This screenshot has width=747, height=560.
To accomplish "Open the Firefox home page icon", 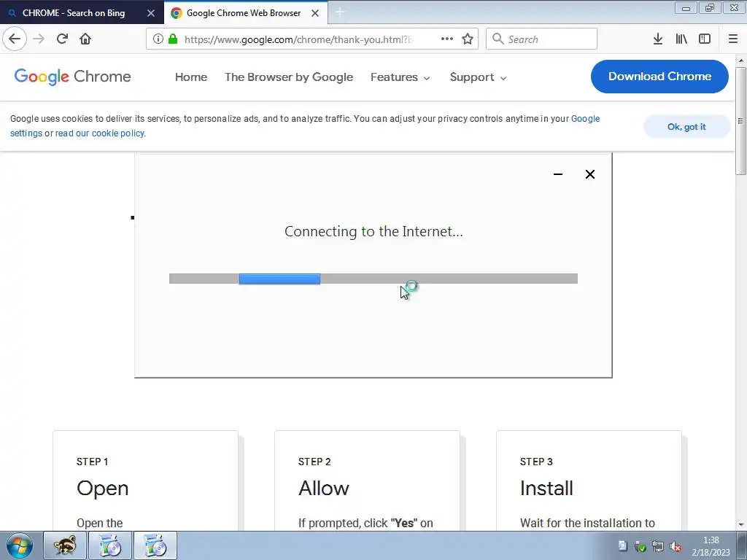I will click(x=85, y=39).
